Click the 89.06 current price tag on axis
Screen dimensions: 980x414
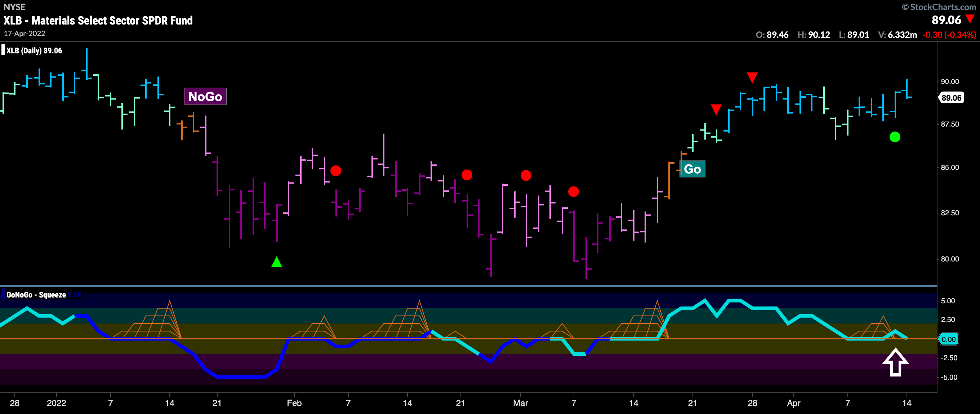(x=951, y=98)
